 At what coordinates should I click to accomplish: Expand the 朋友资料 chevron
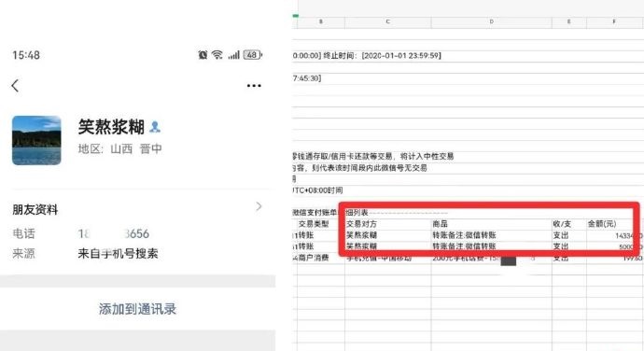259,206
